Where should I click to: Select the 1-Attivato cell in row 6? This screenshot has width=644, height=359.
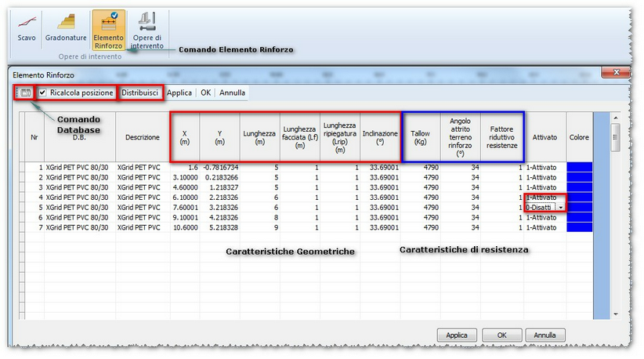point(545,217)
